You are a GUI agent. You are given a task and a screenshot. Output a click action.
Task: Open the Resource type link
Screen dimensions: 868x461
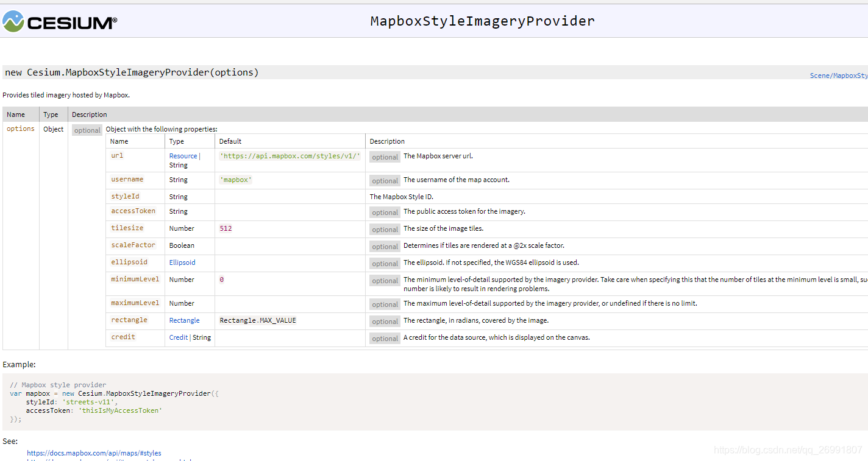(x=183, y=156)
